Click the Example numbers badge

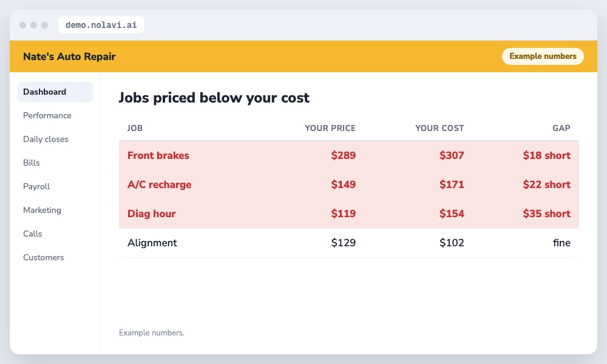click(x=543, y=56)
